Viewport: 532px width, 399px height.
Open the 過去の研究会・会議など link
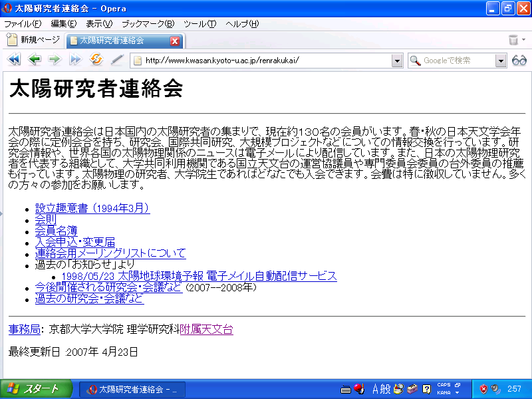pos(90,298)
